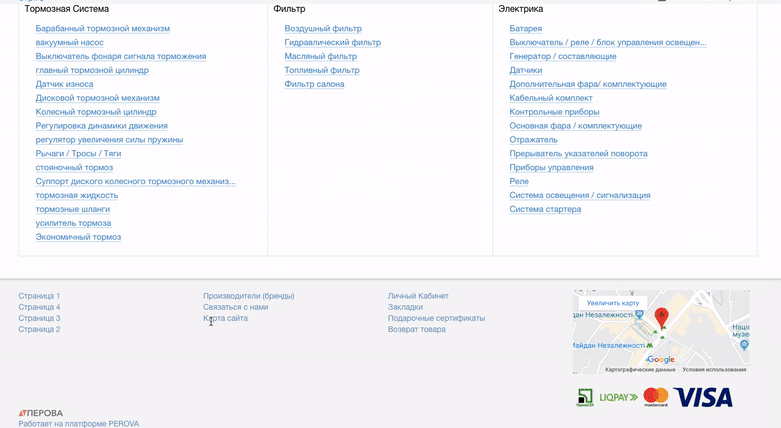Click the Тормозная Система heading

[x=66, y=9]
